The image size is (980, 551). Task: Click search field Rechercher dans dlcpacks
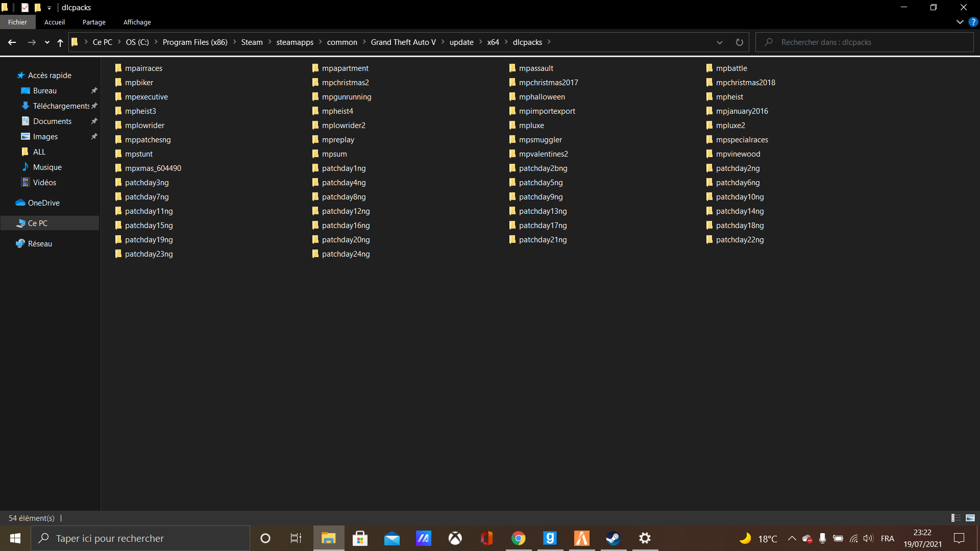coord(864,42)
